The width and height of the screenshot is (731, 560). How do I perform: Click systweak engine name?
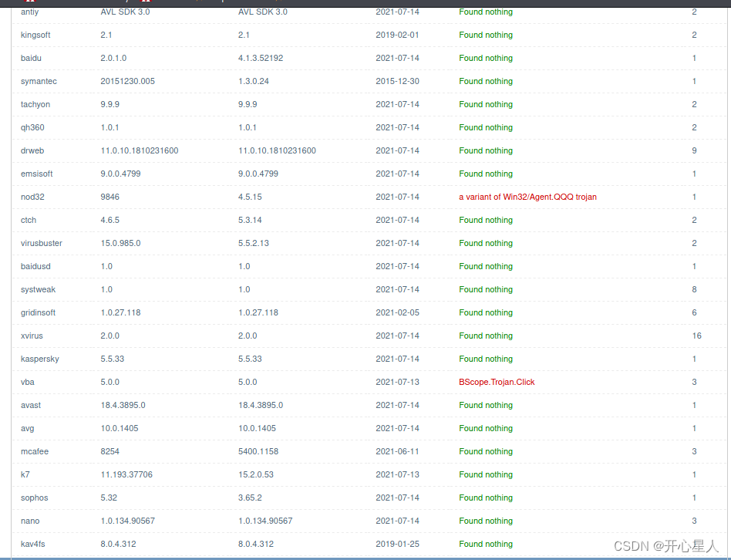38,289
